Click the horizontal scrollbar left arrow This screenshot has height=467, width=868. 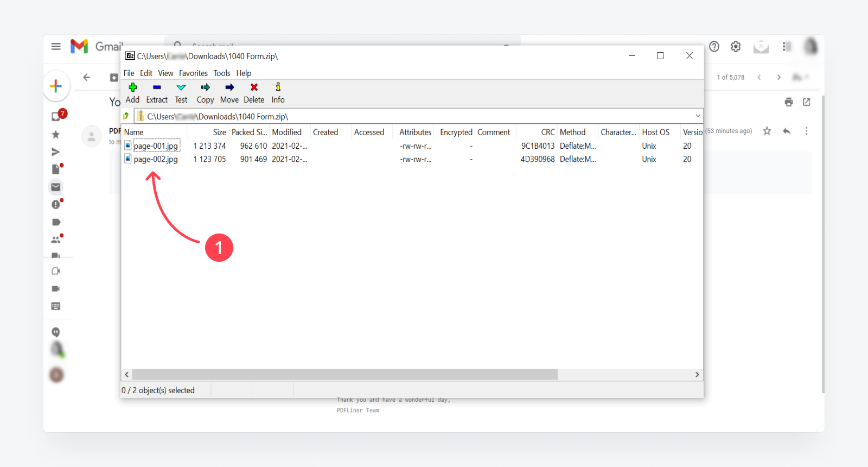127,375
